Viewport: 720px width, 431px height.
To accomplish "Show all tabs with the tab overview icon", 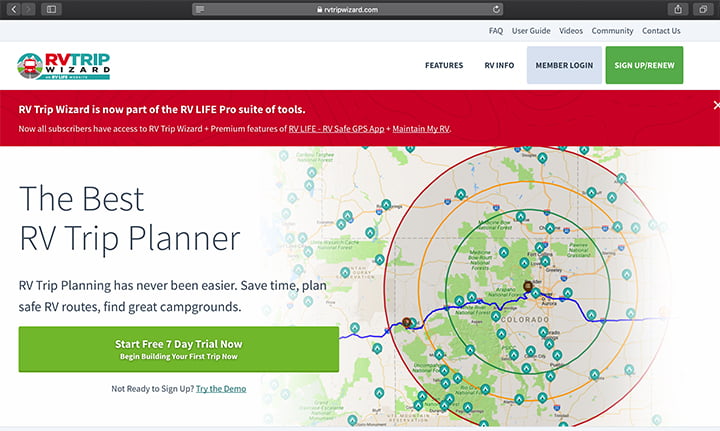I will pyautogui.click(x=703, y=9).
